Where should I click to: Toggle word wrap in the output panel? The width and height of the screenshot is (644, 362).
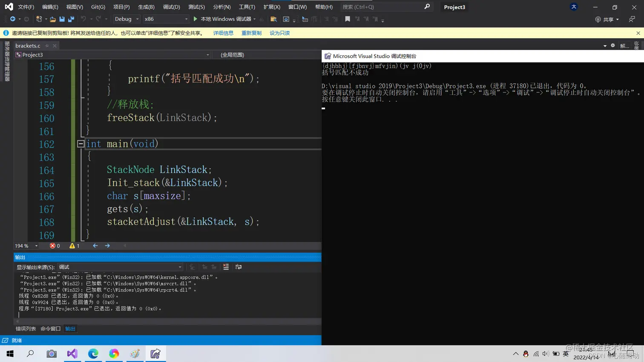pyautogui.click(x=239, y=267)
